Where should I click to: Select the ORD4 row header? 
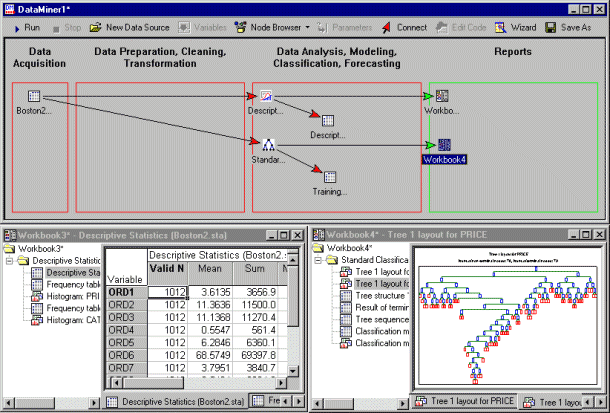pyautogui.click(x=126, y=330)
